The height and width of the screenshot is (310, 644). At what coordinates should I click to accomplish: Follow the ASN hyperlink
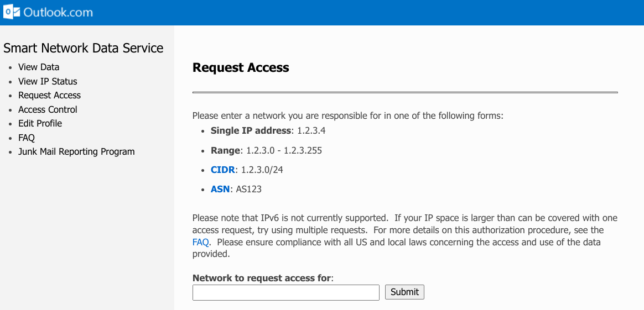221,190
